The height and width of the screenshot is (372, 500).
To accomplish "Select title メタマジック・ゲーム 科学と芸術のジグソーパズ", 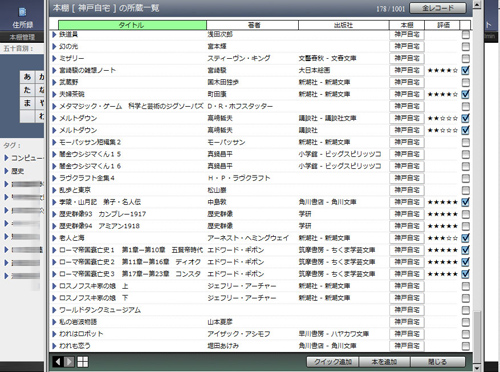I will [131, 106].
